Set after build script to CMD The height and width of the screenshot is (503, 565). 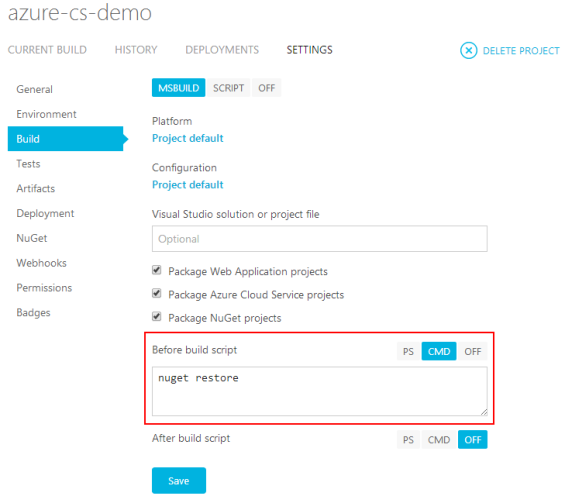pos(439,440)
